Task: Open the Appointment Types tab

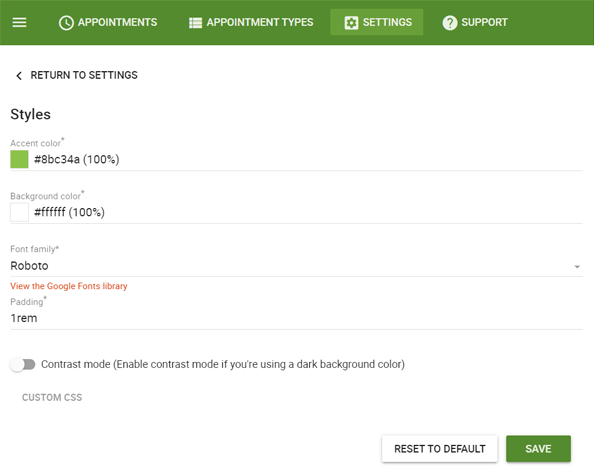Action: (x=251, y=22)
